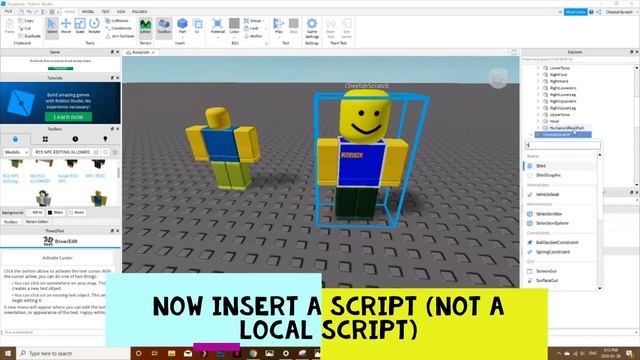Click the Paste clipboard button
Screen dimensions: 640x360
10,27
